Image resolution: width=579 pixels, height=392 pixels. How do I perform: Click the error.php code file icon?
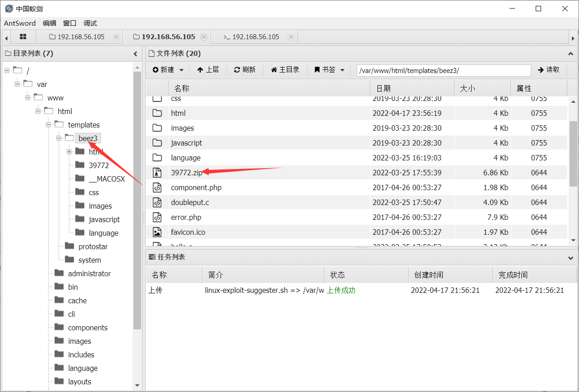(x=157, y=217)
